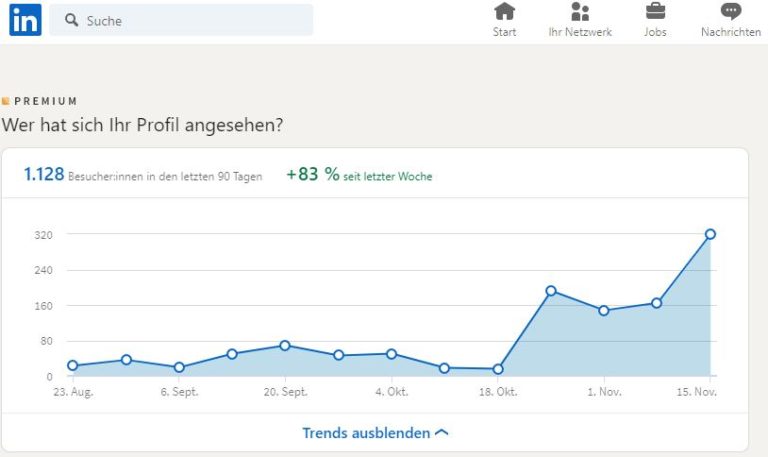
Task: Open the Start home icon
Action: point(505,12)
